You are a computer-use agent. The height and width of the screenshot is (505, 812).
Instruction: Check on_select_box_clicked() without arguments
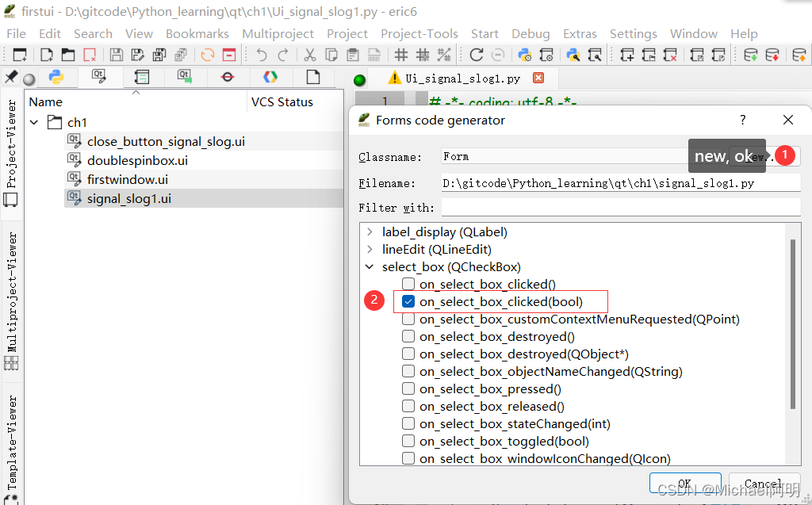[x=408, y=284]
